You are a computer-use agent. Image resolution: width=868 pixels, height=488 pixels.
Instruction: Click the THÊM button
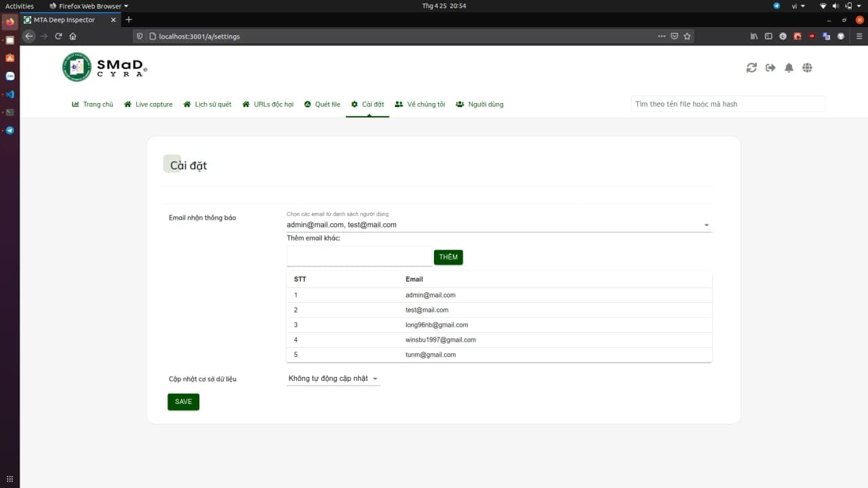[x=448, y=257]
